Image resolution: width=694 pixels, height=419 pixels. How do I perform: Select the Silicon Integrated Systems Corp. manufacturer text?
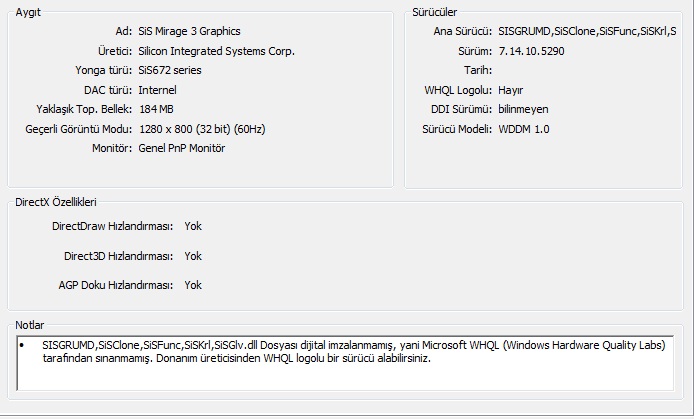tap(216, 51)
